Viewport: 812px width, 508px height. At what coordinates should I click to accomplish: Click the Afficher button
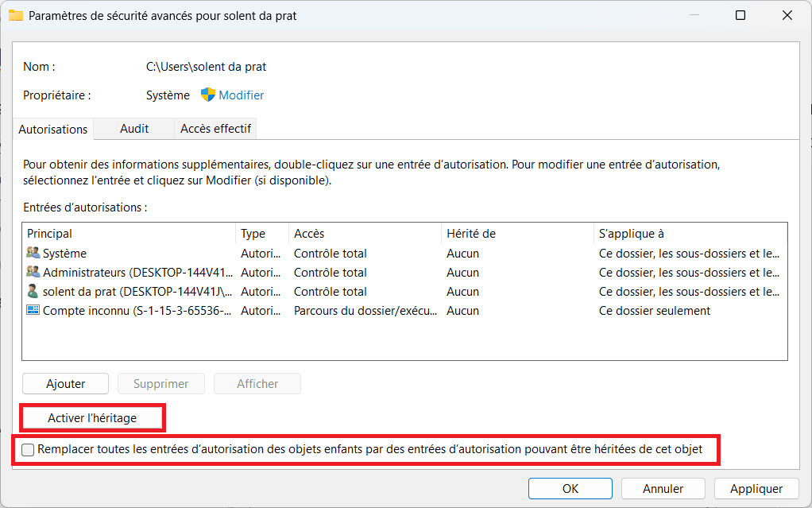[x=257, y=384]
